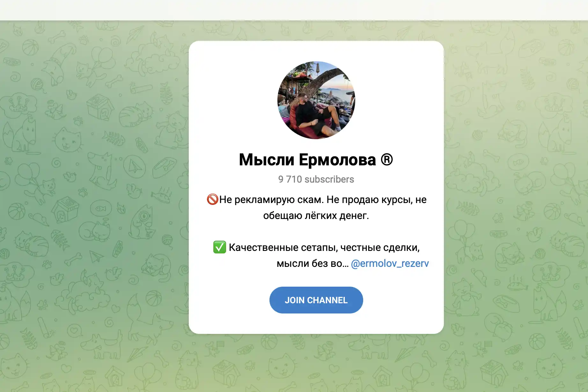Click the line 'обещаю лёгких денег.'
Image resolution: width=588 pixels, height=392 pixels.
tap(316, 215)
